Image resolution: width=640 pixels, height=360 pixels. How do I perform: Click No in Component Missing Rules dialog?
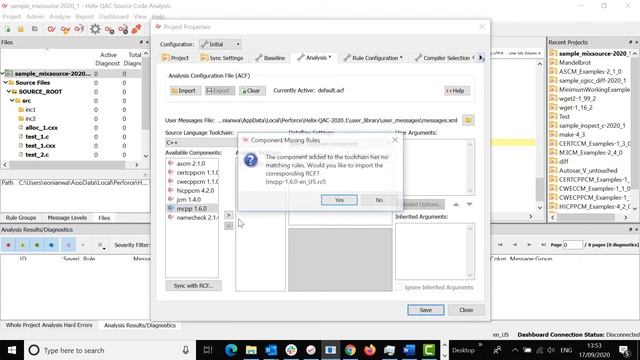[x=379, y=200]
